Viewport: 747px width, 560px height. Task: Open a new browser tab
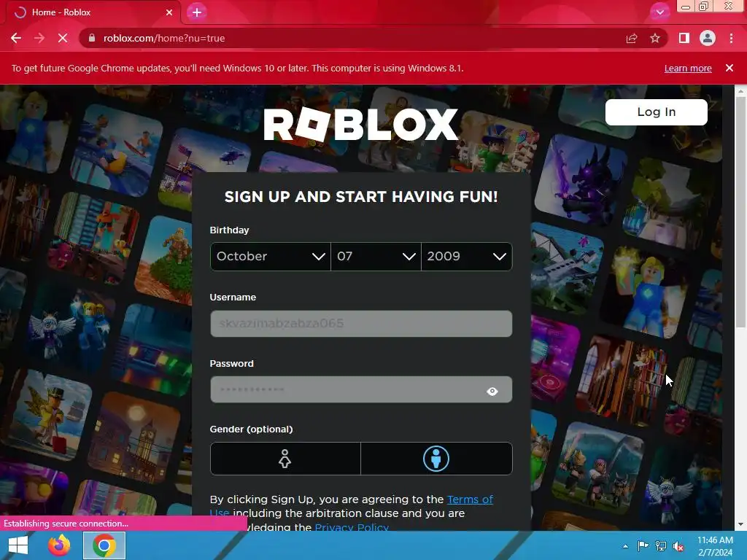(197, 12)
